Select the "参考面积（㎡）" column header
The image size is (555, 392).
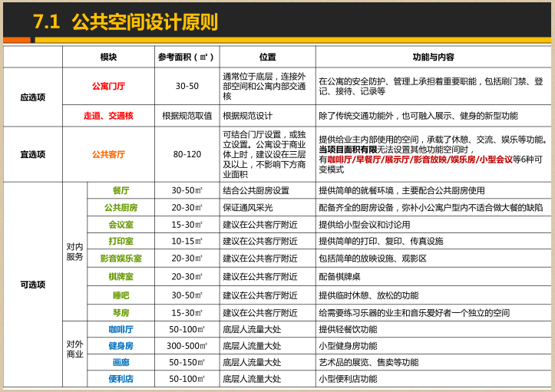click(187, 57)
